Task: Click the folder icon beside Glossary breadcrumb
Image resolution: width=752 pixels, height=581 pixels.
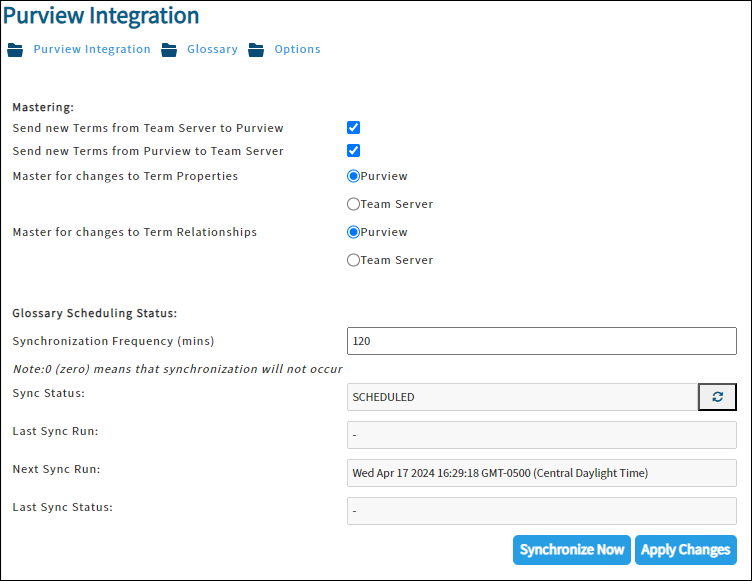Action: coord(169,49)
